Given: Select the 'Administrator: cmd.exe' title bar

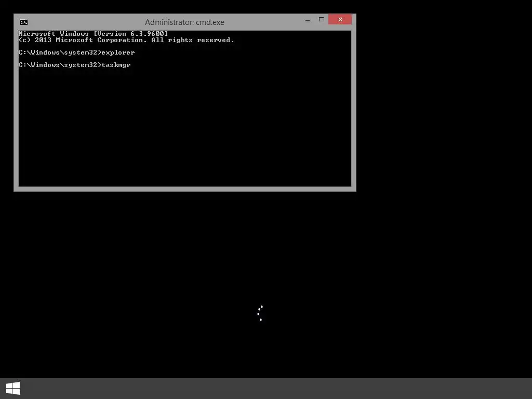Looking at the screenshot, I should coord(184,22).
